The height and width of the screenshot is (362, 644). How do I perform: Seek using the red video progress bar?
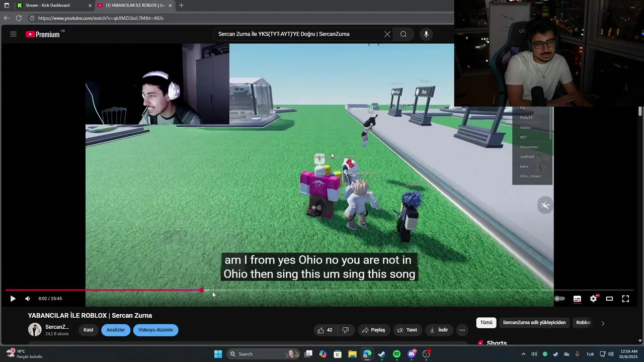point(103,290)
